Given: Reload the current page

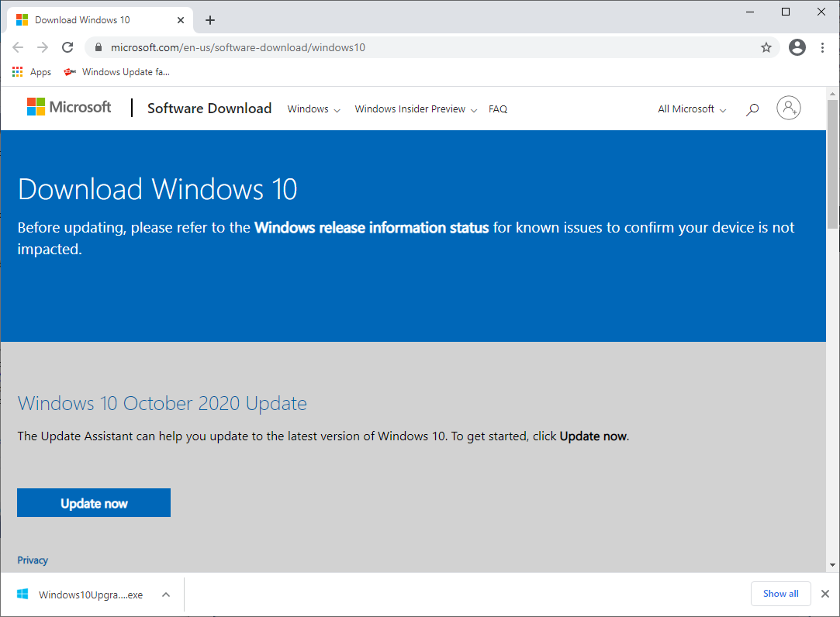Looking at the screenshot, I should point(67,47).
